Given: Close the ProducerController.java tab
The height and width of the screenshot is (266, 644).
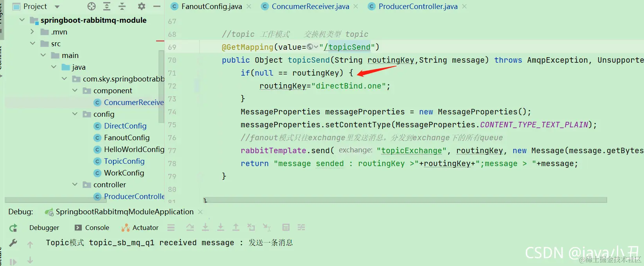Looking at the screenshot, I should click(x=464, y=6).
